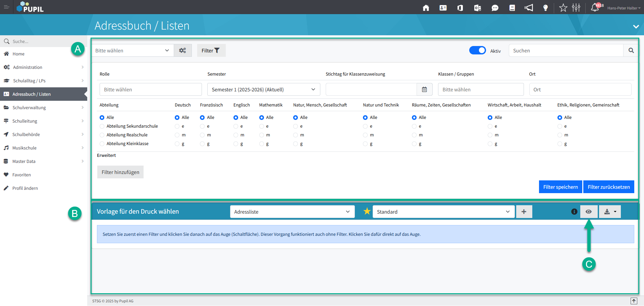
Task: Open the notifications bell
Action: click(x=595, y=7)
